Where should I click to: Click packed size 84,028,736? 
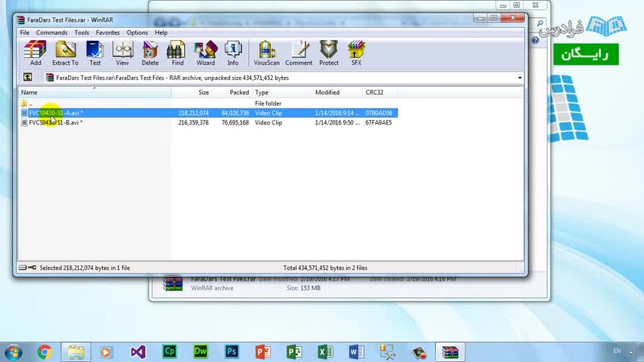[x=235, y=113]
